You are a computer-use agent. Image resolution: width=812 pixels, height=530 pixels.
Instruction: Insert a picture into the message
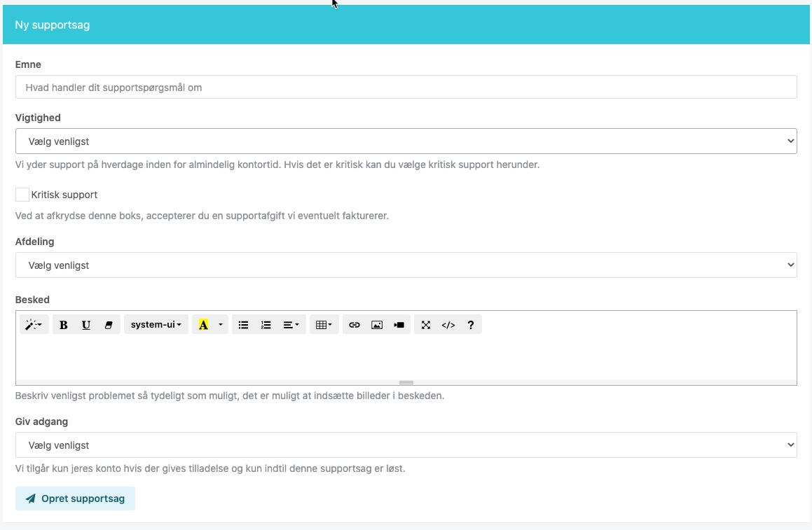click(x=377, y=325)
